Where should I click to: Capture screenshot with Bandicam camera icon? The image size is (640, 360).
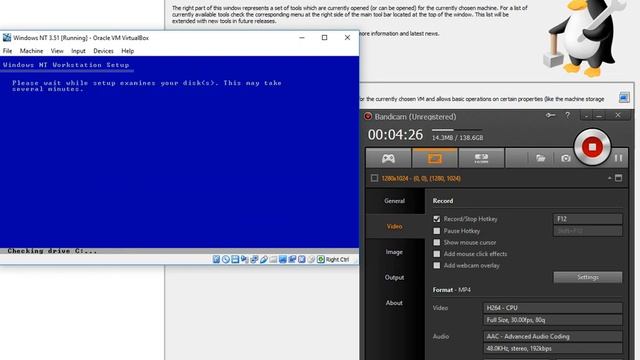click(x=565, y=158)
